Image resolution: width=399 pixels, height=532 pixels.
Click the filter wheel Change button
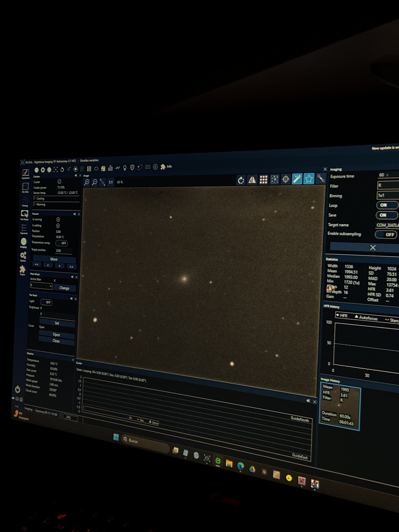[x=64, y=288]
